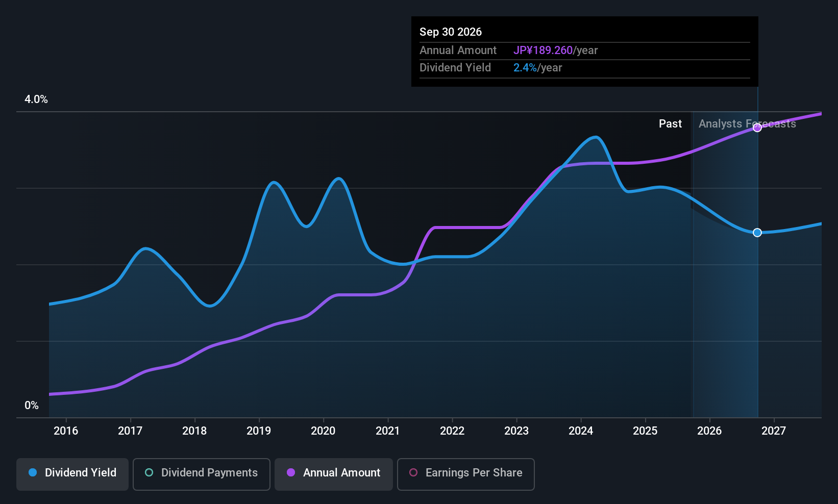Click the 2.4% dividend yield tooltip value
Viewport: 838px width, 504px height.
[x=525, y=68]
